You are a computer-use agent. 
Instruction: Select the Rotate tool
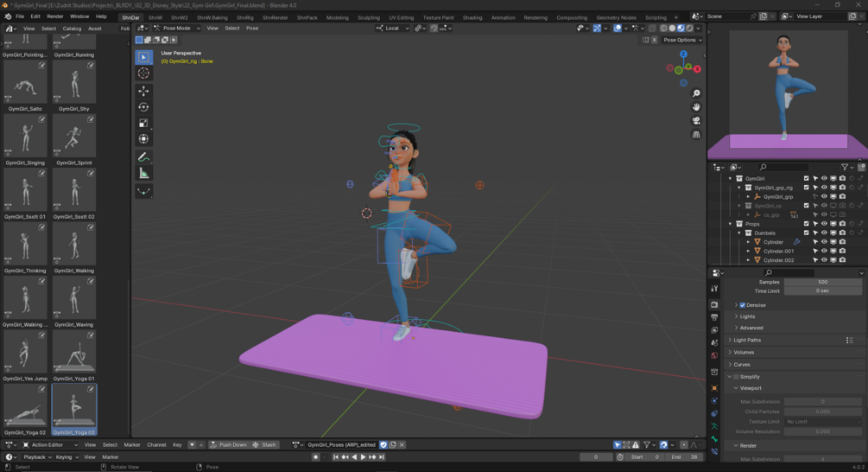pyautogui.click(x=143, y=107)
